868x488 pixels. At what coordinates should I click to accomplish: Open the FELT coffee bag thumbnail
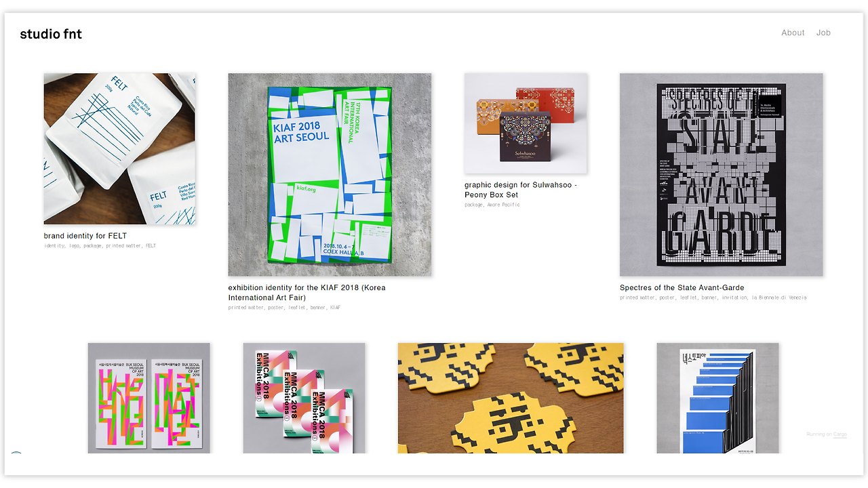120,149
